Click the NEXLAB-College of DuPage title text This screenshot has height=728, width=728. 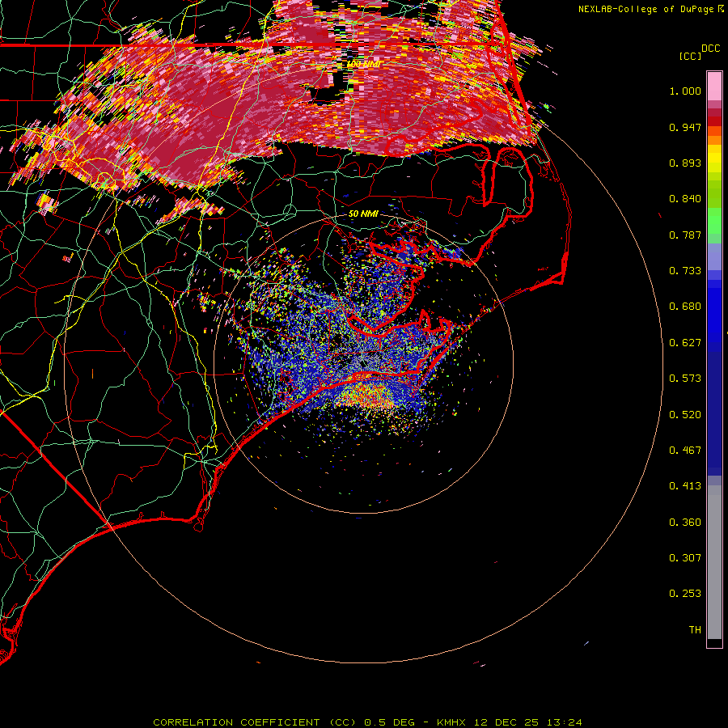[650, 9]
